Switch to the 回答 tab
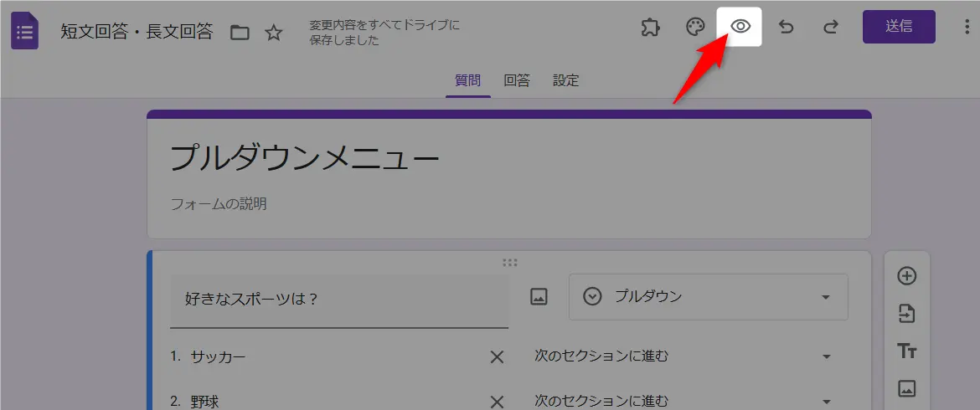Image resolution: width=980 pixels, height=410 pixels. [517, 80]
